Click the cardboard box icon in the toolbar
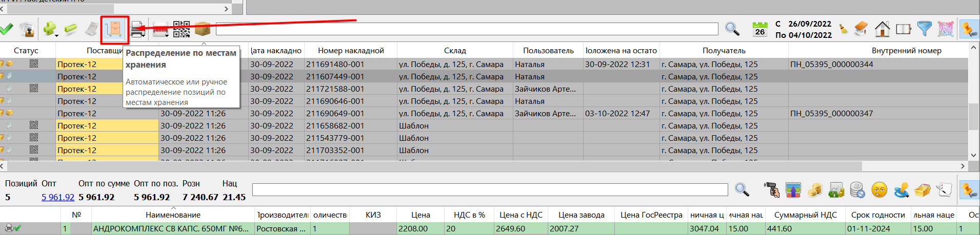 [x=203, y=29]
